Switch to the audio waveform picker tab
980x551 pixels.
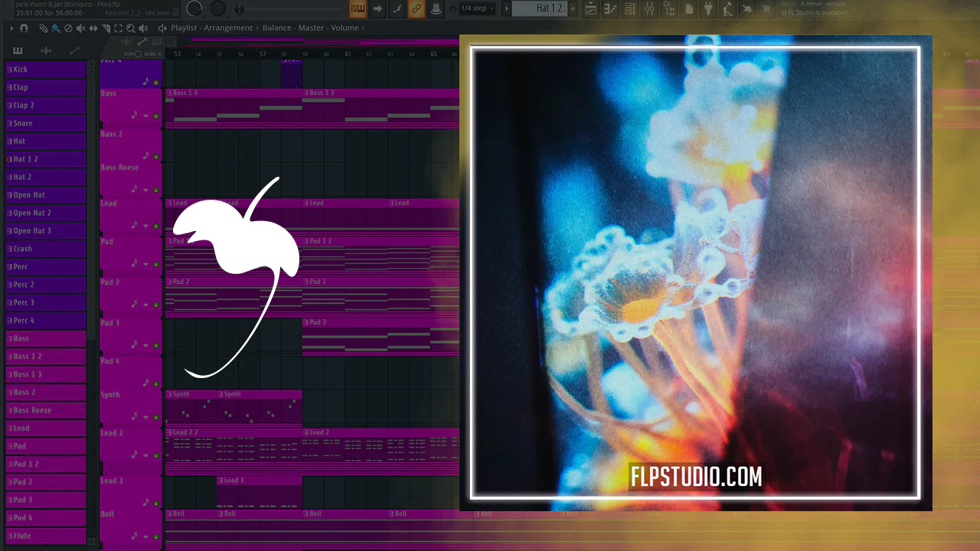point(46,51)
